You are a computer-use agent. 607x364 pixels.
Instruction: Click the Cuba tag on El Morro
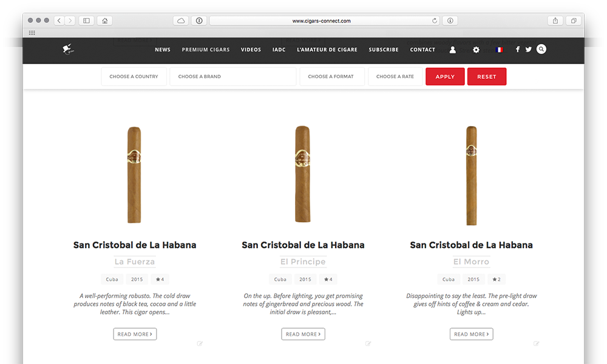[449, 279]
